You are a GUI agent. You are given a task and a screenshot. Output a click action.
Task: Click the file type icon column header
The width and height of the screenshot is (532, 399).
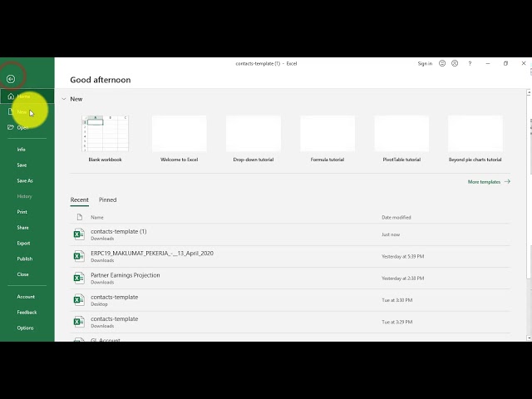click(80, 217)
